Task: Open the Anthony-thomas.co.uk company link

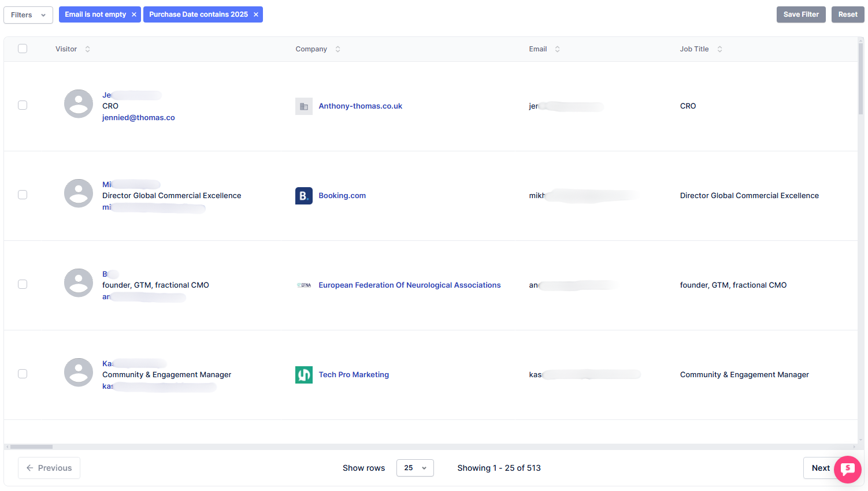Action: 361,106
